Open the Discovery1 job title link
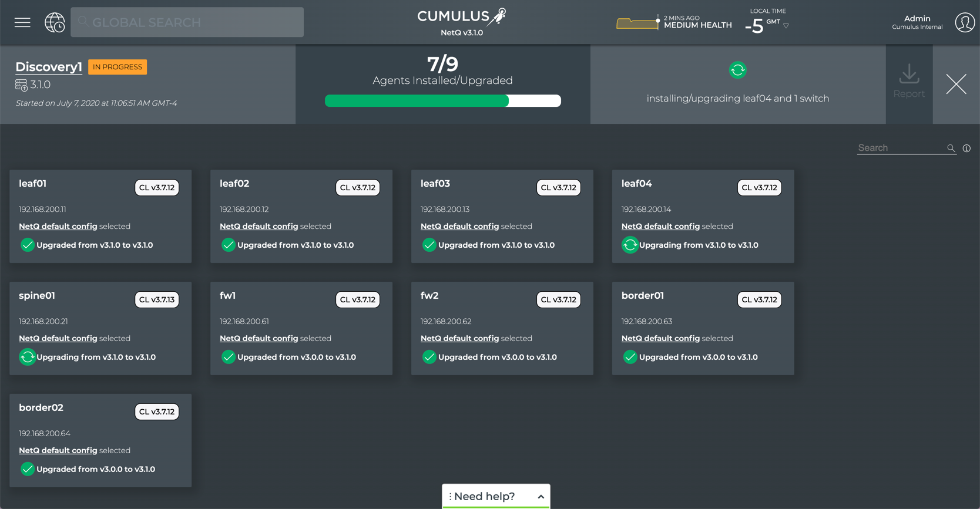The width and height of the screenshot is (980, 509). [x=49, y=67]
